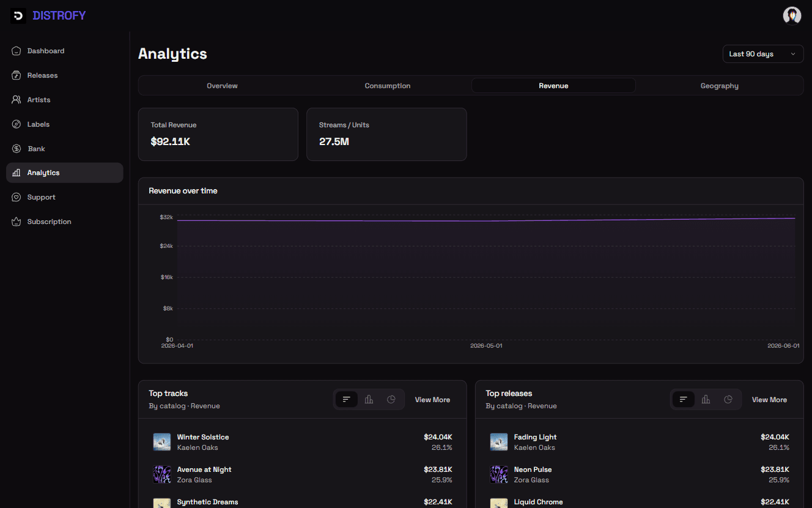Click Fading Light cover thumbnail
This screenshot has width=812, height=508.
point(499,442)
